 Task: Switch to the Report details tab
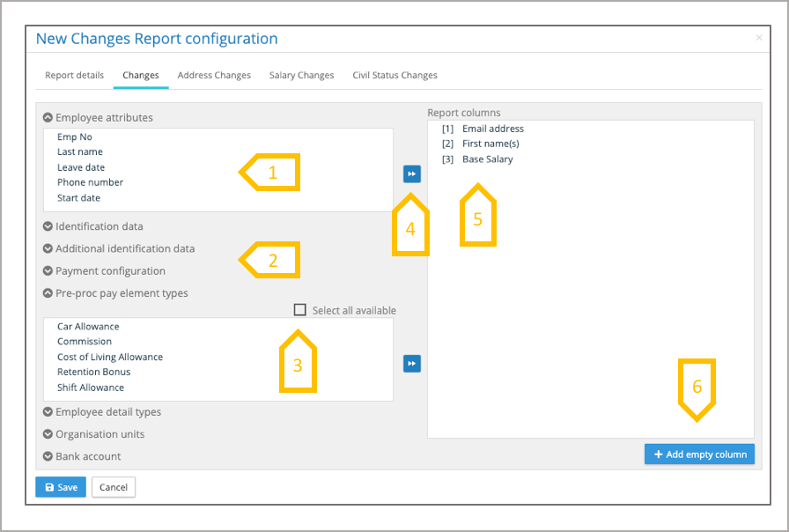[74, 76]
